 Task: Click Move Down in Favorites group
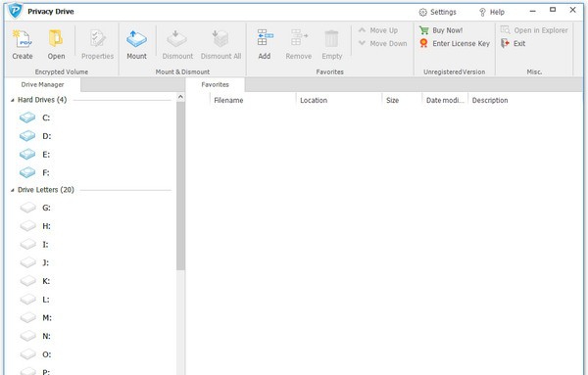tap(382, 43)
